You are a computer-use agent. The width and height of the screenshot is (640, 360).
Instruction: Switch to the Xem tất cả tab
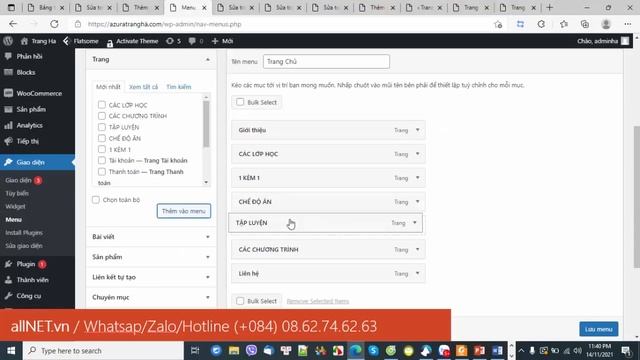(x=143, y=87)
